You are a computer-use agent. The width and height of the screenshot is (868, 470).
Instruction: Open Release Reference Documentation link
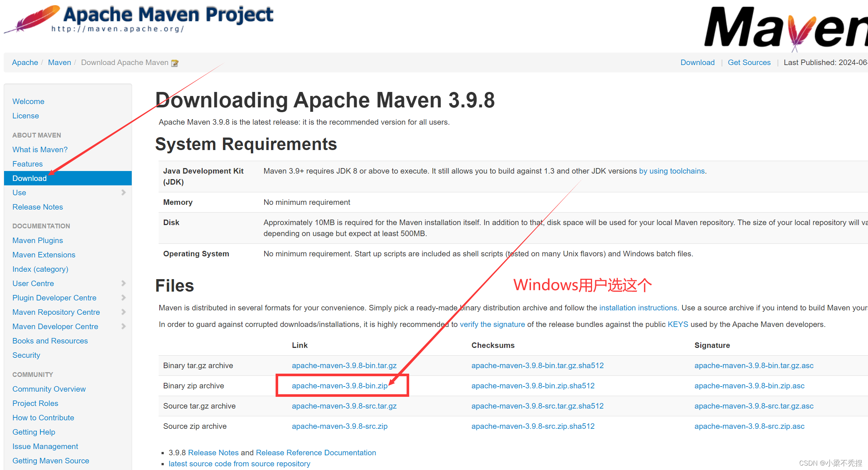pos(316,453)
